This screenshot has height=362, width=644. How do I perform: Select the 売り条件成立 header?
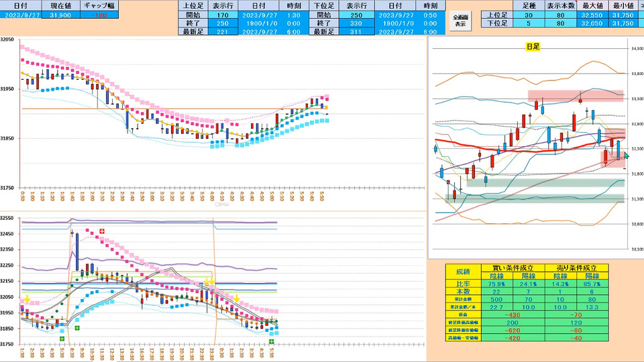click(576, 268)
